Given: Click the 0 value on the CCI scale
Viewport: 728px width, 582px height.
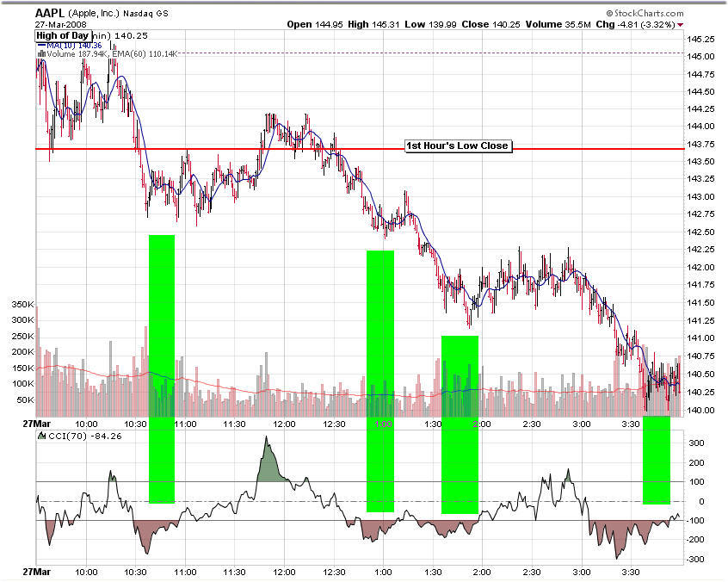Looking at the screenshot, I should pyautogui.click(x=701, y=502).
